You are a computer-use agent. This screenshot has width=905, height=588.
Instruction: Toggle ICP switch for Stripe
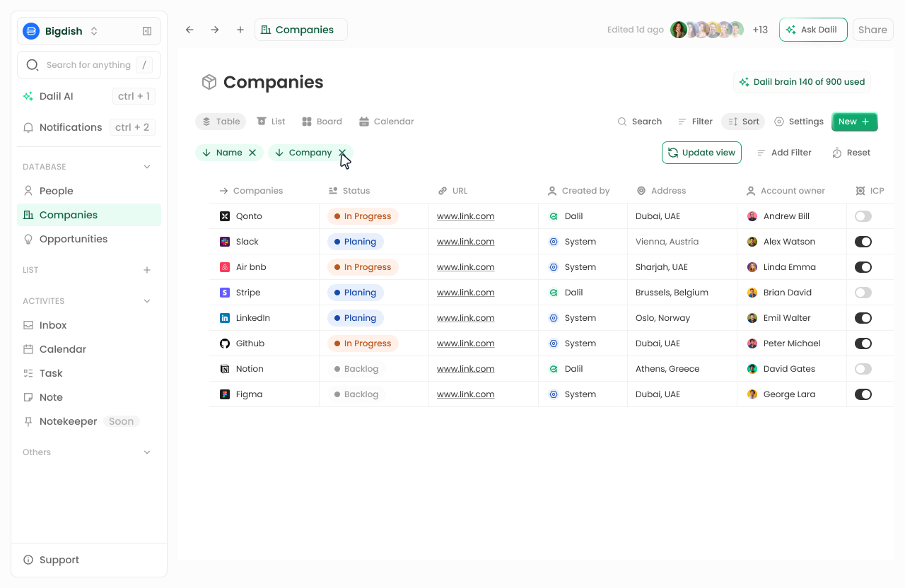point(863,293)
